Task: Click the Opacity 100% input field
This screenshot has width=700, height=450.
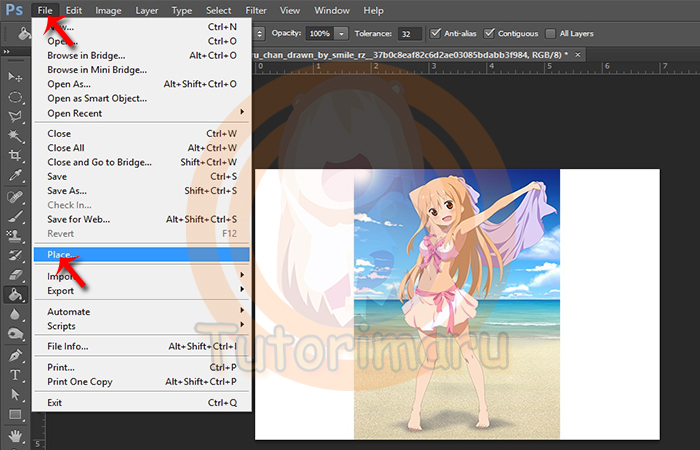Action: pyautogui.click(x=320, y=33)
